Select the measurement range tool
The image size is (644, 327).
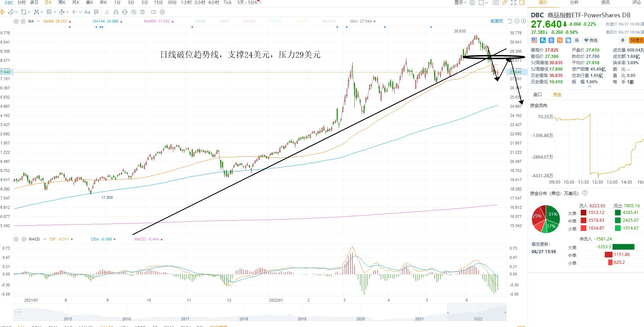62,12
